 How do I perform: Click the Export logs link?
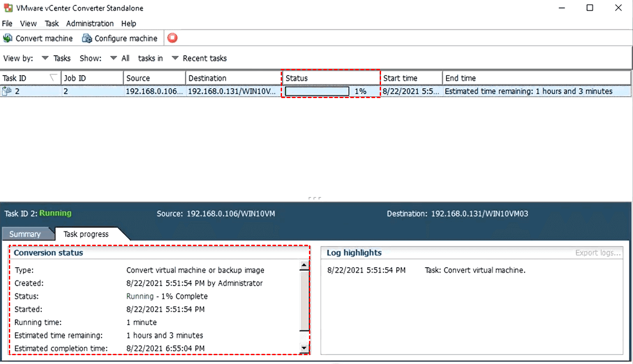coord(598,253)
